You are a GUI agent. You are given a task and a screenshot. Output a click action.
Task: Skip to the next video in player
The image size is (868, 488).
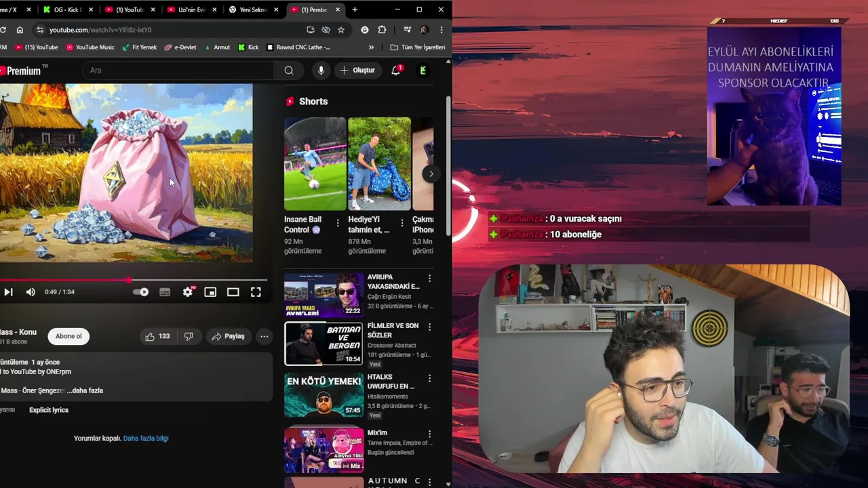(8, 292)
